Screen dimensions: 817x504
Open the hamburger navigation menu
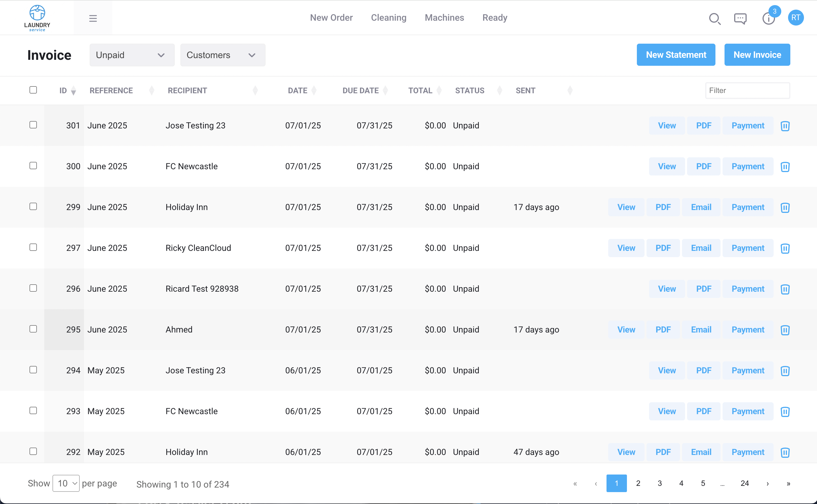(93, 18)
